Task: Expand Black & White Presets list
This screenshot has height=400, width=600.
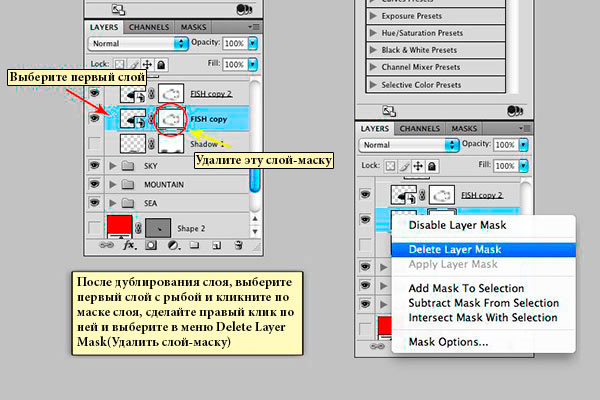Action: pos(373,50)
